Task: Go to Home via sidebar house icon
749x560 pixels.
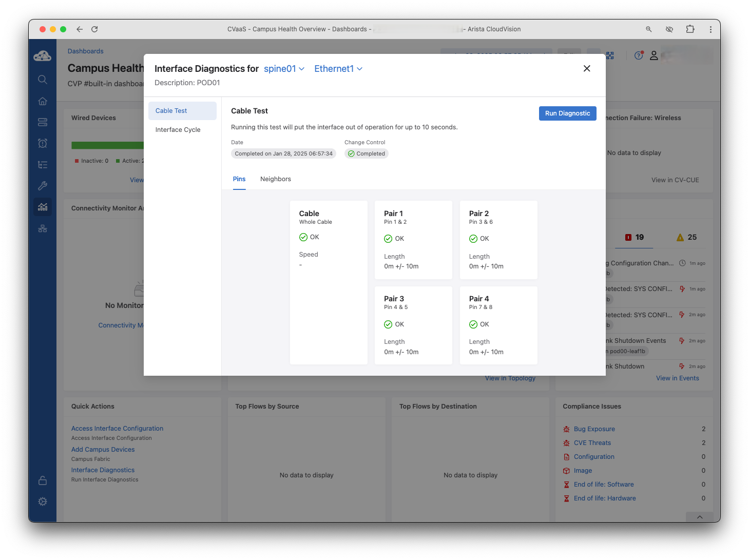Action: (43, 101)
